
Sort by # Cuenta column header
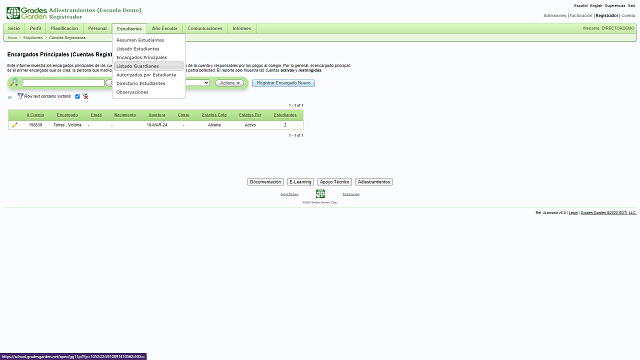point(36,115)
